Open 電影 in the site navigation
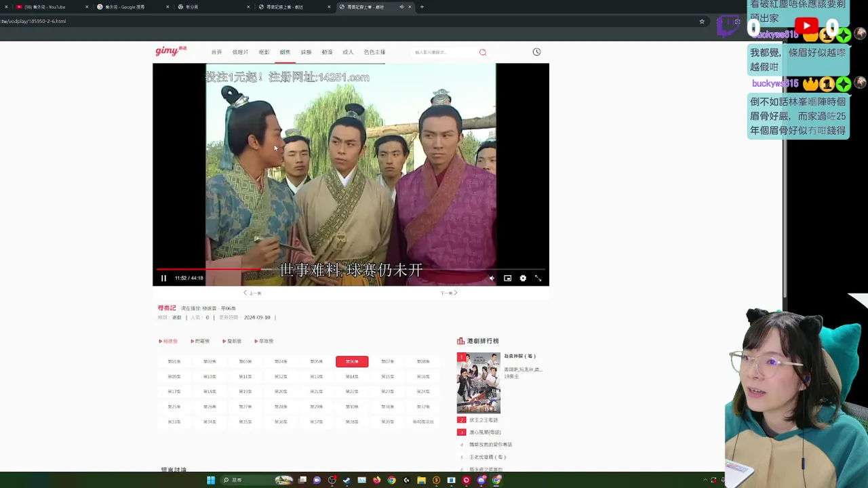 click(264, 52)
